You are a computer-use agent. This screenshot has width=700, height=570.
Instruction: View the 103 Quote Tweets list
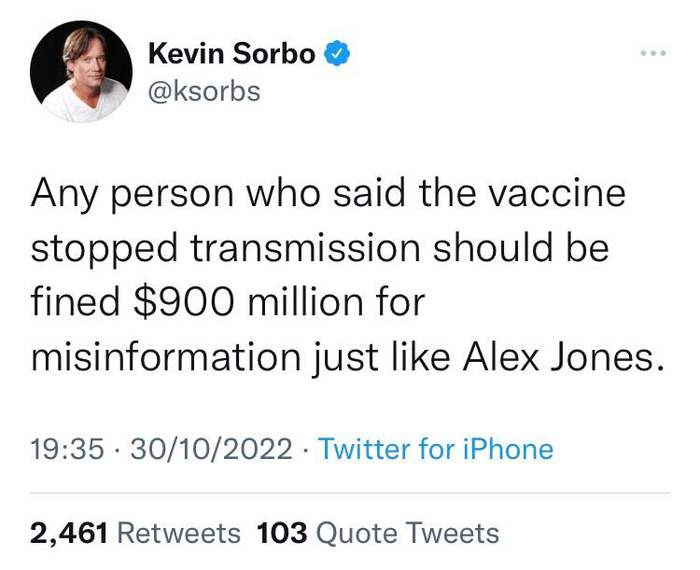378,533
